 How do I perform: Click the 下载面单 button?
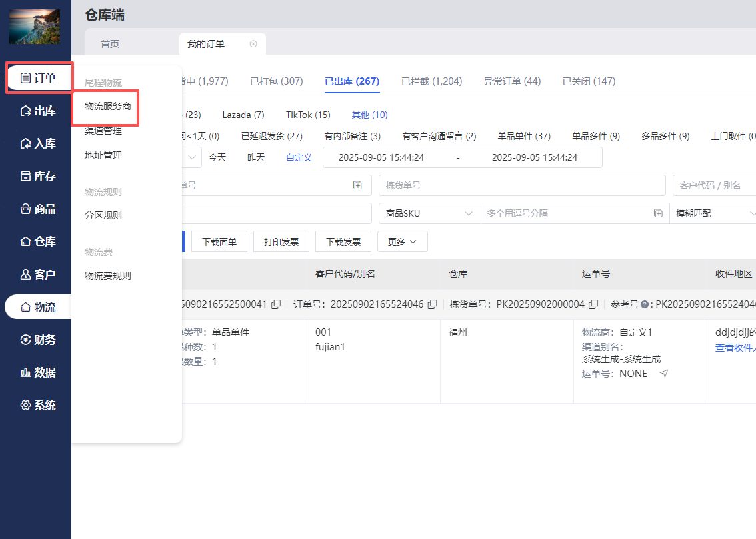click(x=219, y=242)
